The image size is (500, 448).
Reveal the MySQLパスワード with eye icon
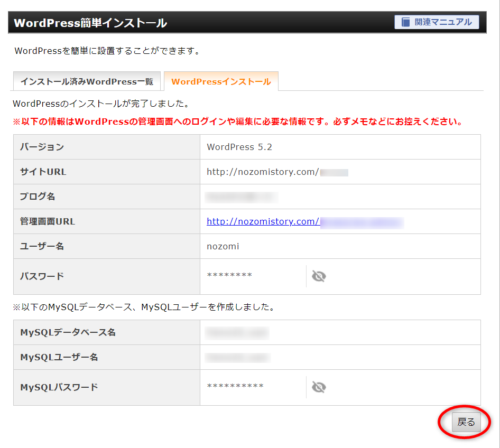tap(319, 387)
